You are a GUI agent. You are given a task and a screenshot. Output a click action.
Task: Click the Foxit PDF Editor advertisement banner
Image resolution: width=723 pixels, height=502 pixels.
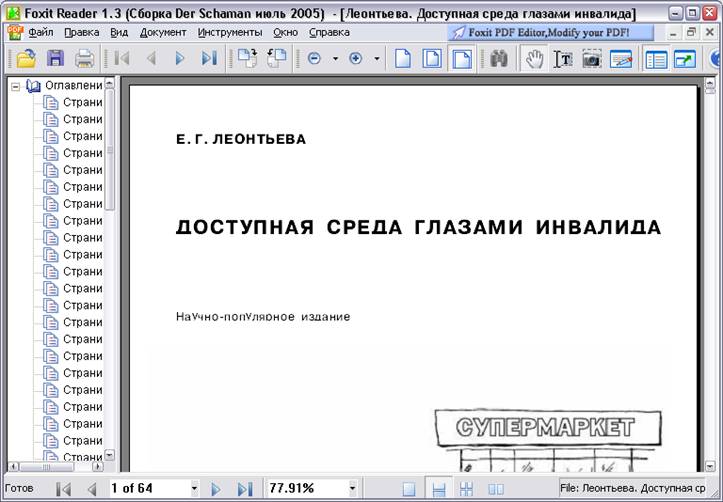pyautogui.click(x=551, y=33)
